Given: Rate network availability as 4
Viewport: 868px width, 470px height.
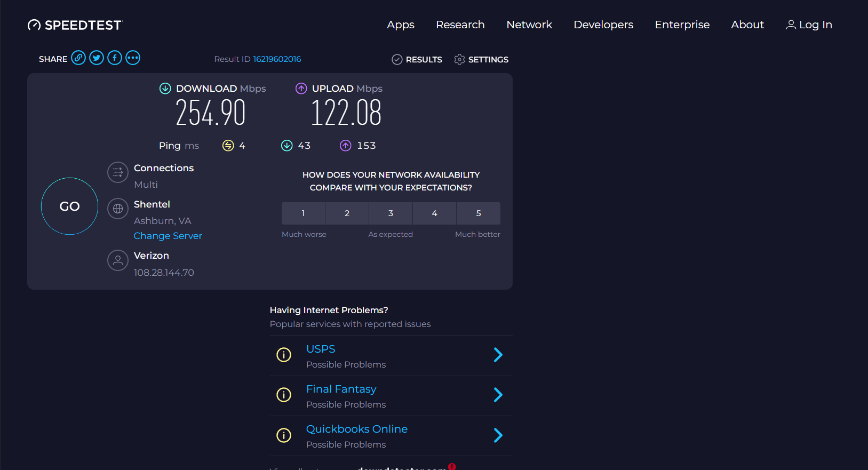Looking at the screenshot, I should [x=434, y=213].
